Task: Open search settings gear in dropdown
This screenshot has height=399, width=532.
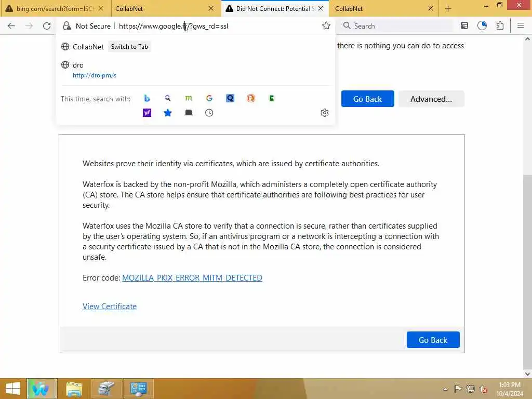Action: coord(324,113)
